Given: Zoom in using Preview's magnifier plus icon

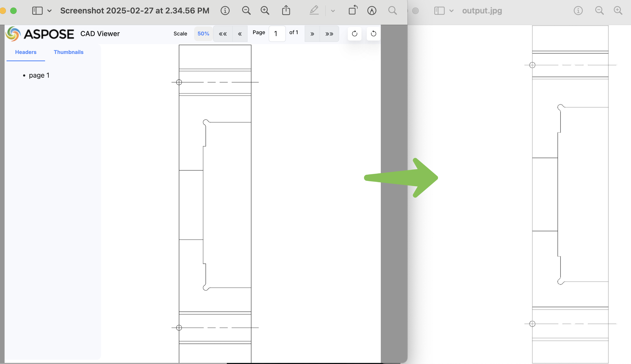Looking at the screenshot, I should [x=265, y=11].
